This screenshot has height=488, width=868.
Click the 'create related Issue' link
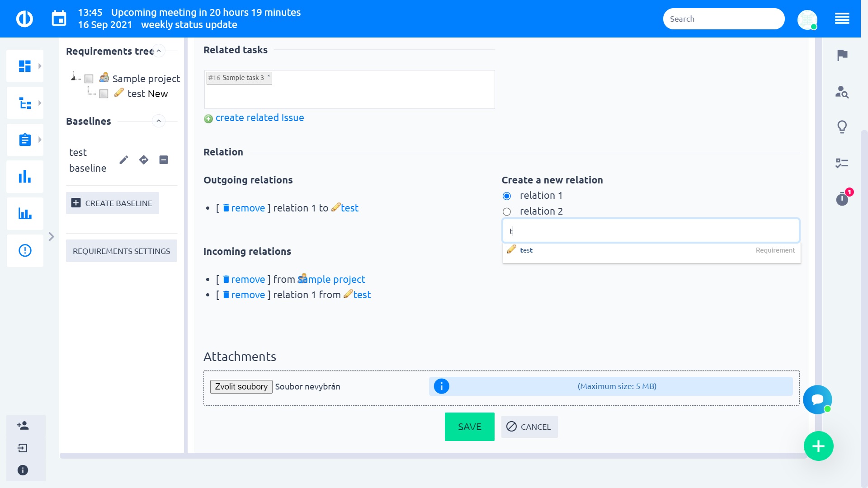pos(259,118)
